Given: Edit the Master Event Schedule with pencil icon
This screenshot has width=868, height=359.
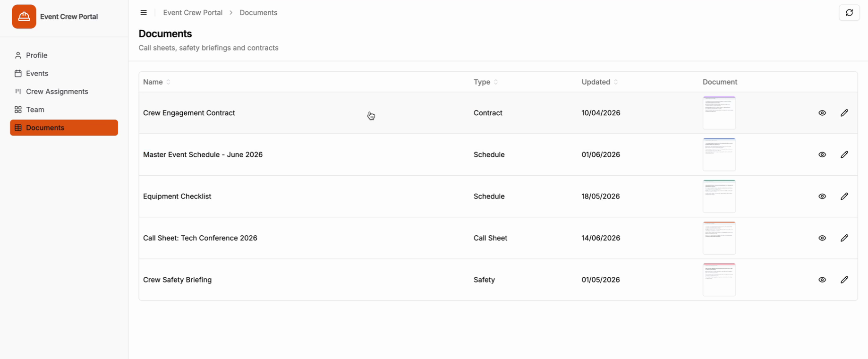Looking at the screenshot, I should [844, 154].
